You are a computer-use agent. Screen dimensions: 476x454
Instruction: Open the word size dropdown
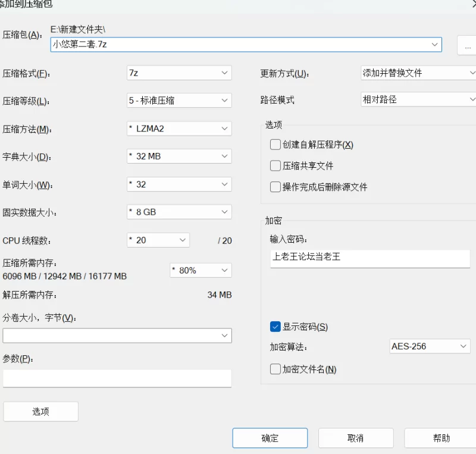(179, 184)
